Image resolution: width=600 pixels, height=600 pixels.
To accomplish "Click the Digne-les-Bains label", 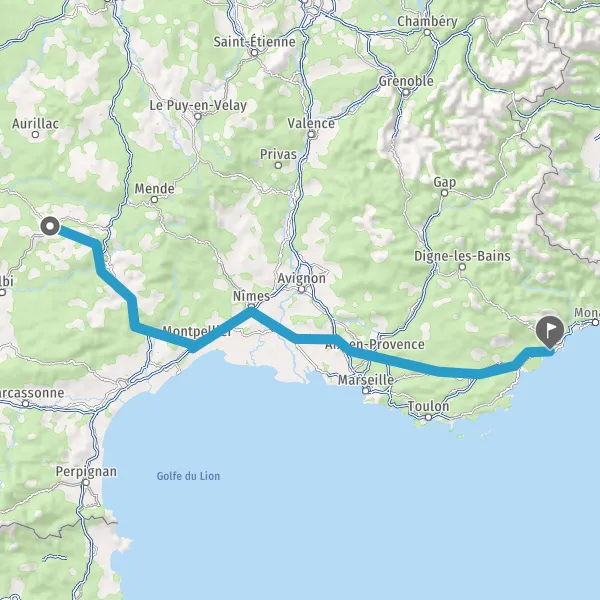I will (462, 256).
